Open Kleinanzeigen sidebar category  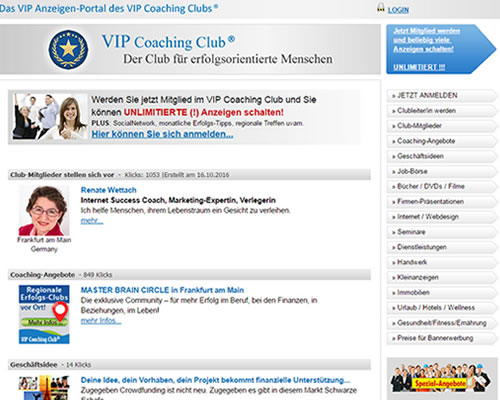coord(441,277)
